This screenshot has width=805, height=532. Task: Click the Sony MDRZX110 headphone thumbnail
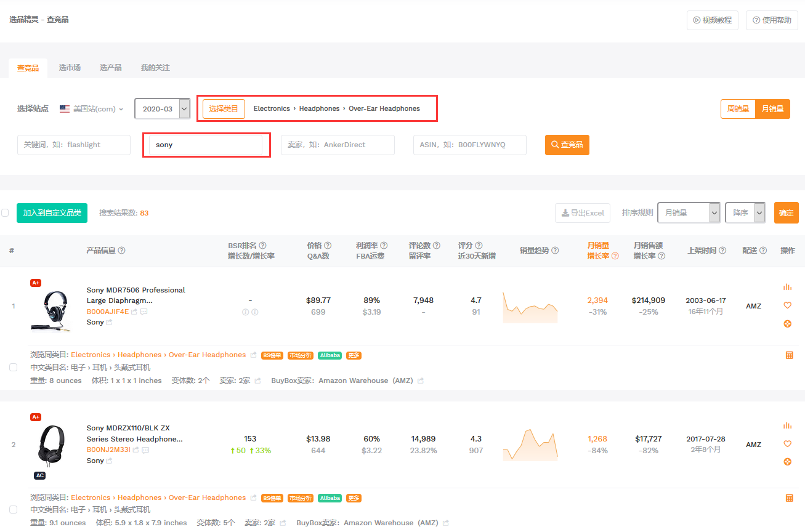(51, 446)
